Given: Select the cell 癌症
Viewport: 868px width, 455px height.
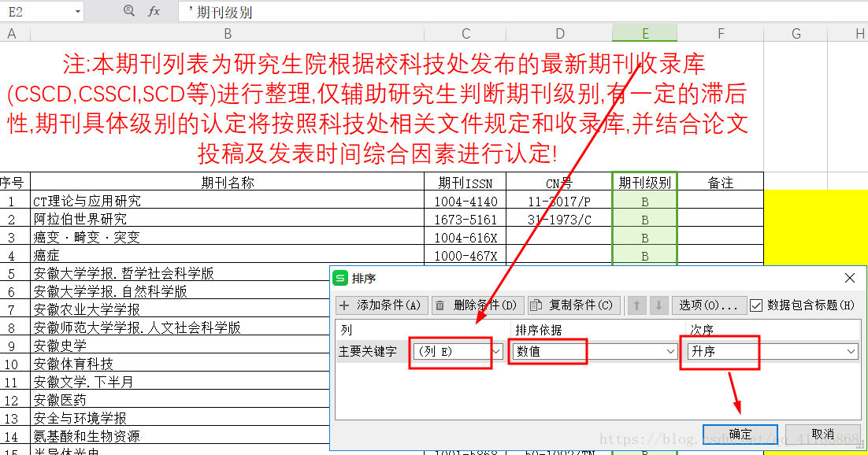Looking at the screenshot, I should 228,255.
